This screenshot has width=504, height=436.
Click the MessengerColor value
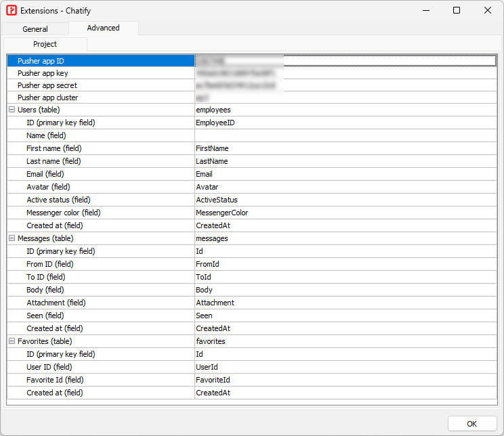346,213
